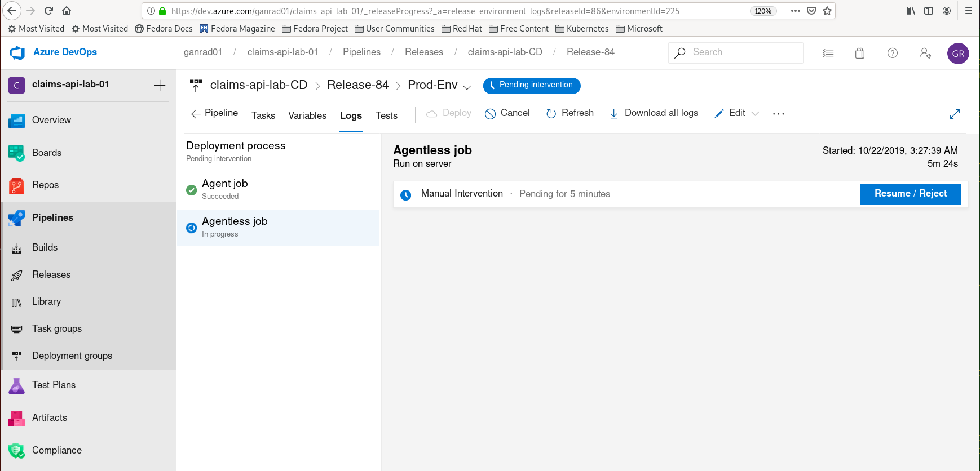
Task: Open user settings icon in header
Action: pyautogui.click(x=925, y=53)
